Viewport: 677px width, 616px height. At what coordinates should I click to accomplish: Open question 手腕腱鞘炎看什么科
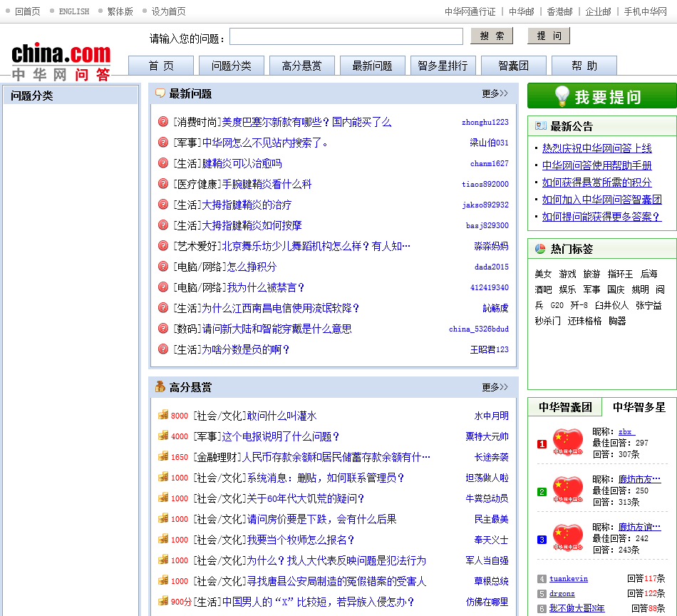tap(267, 184)
